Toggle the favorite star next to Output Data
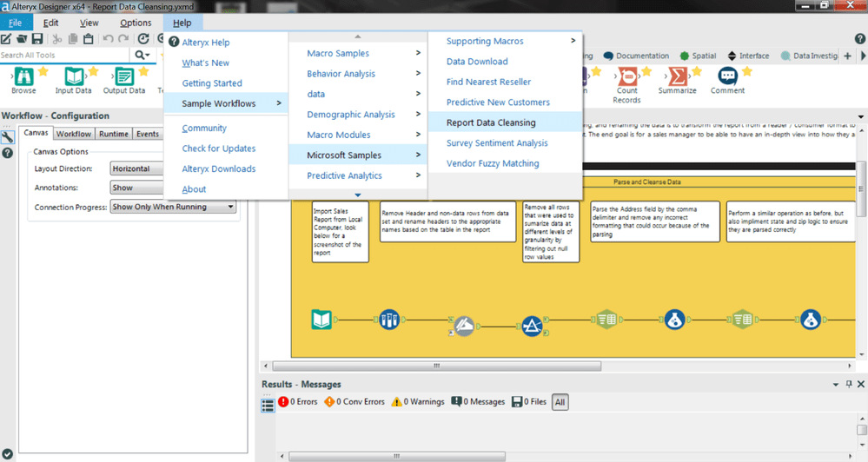The image size is (868, 462). [x=144, y=71]
